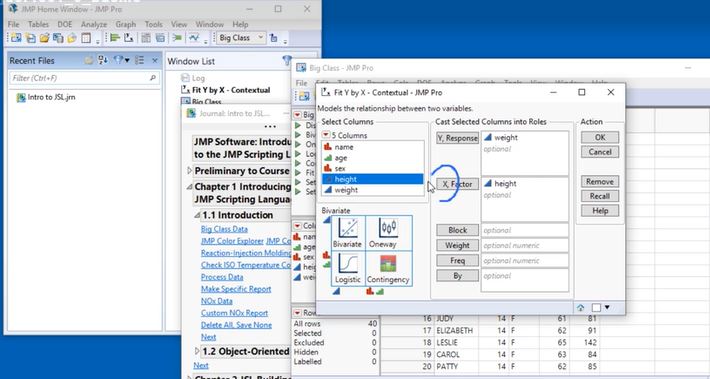This screenshot has width=710, height=379.
Task: Click the Intro to JSL.jrn file icon
Action: click(x=21, y=97)
